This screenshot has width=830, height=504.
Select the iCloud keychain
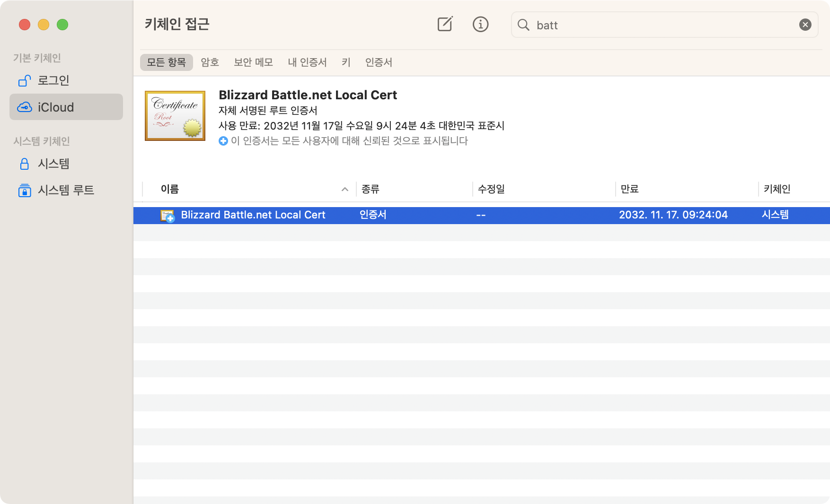coord(66,107)
